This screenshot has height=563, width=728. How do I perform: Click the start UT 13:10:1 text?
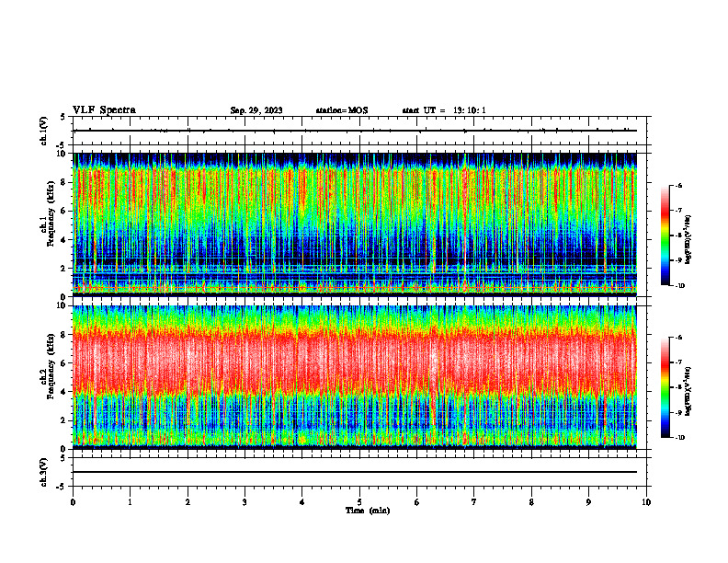click(x=444, y=110)
